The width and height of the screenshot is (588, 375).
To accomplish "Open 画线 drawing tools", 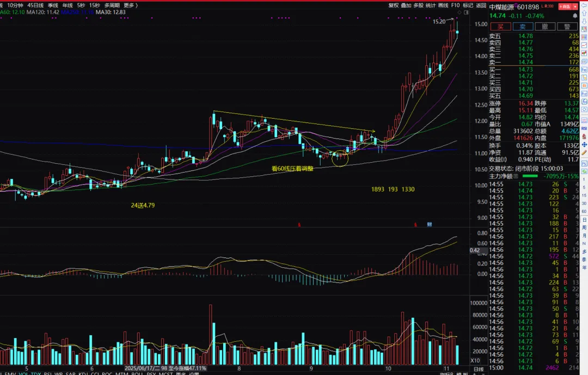I will click(443, 5).
